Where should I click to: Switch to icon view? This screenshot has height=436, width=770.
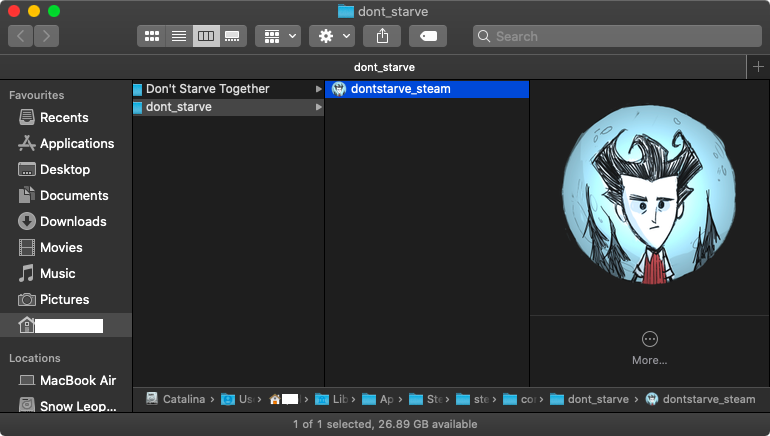click(151, 36)
